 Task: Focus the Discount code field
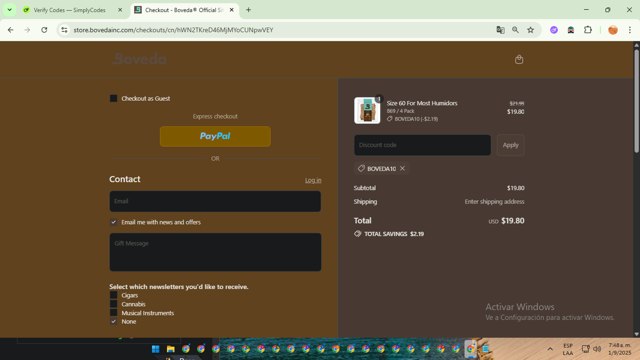[x=422, y=145]
